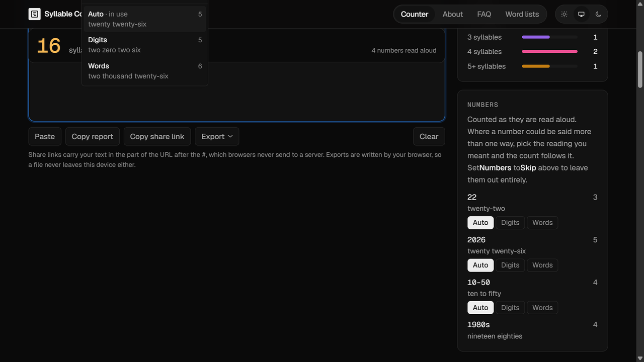Click Copy share link button
The width and height of the screenshot is (644, 362).
(157, 136)
